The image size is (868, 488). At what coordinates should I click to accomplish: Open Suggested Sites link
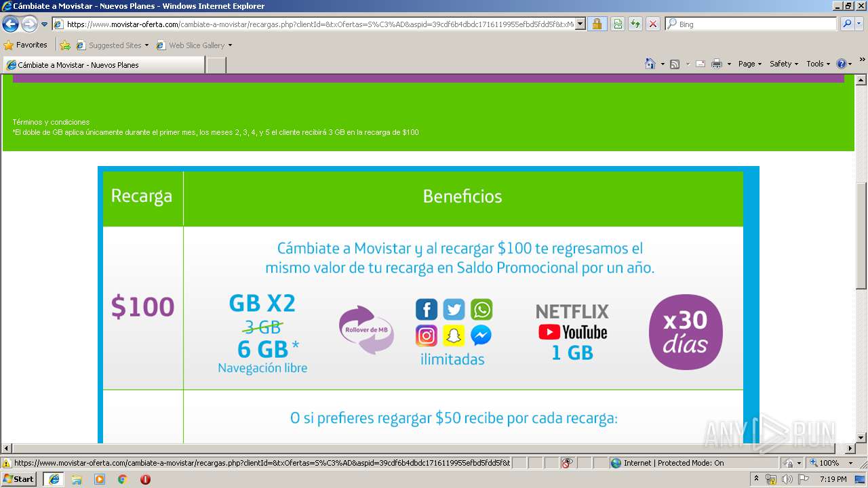(x=113, y=45)
